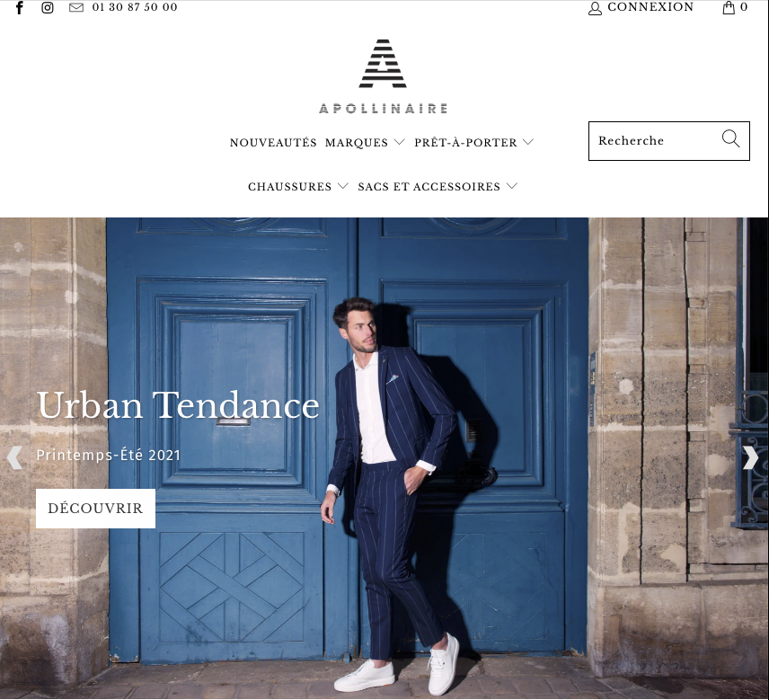Click the magnifying glass search icon

tap(730, 138)
